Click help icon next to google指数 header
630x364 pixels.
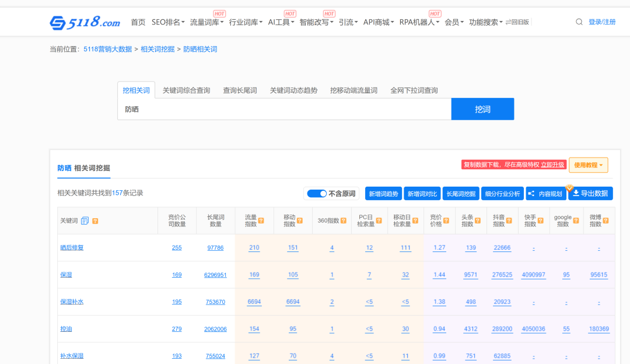click(576, 220)
